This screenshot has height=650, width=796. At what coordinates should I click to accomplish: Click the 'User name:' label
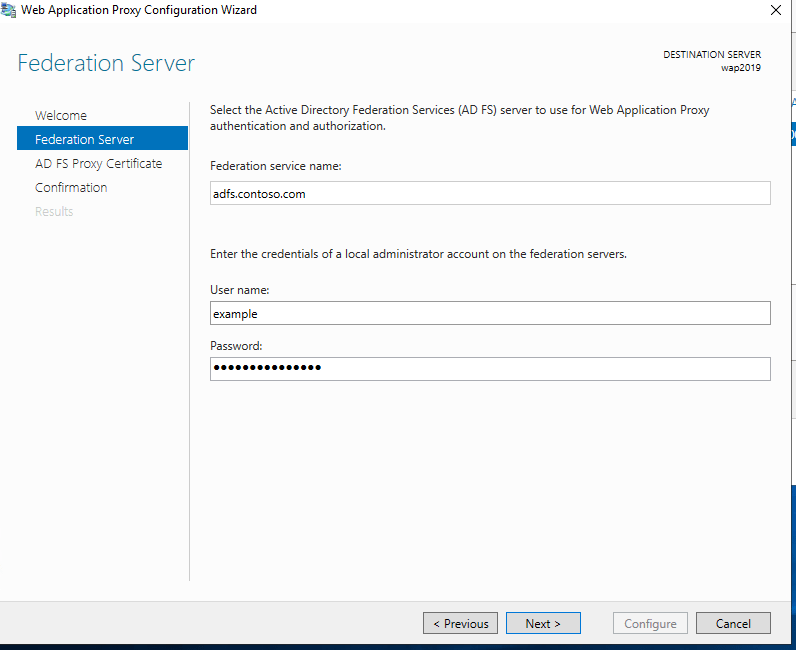coord(240,290)
